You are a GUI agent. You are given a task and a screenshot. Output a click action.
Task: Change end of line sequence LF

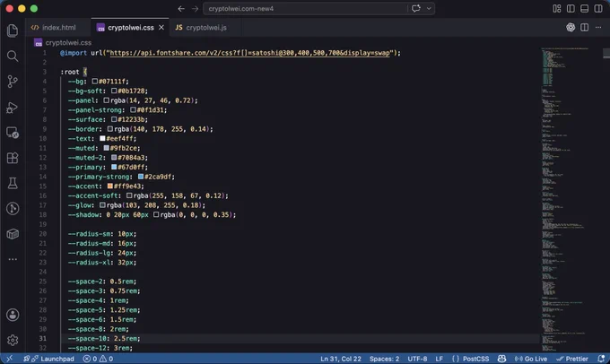pos(440,359)
